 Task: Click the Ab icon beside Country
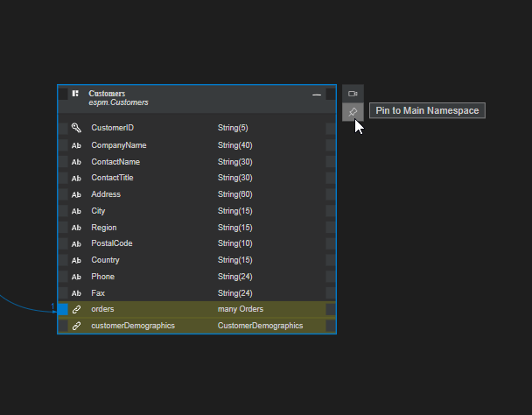click(76, 260)
